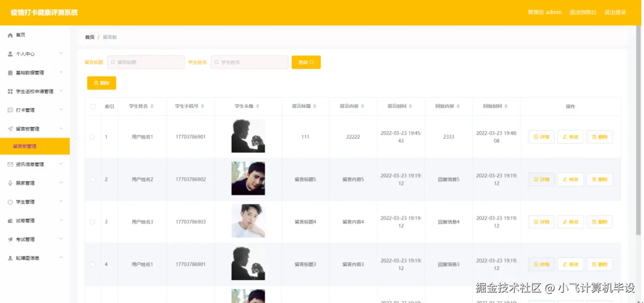Click the power icon beside 学生管理
644x303 pixels.
point(10,202)
